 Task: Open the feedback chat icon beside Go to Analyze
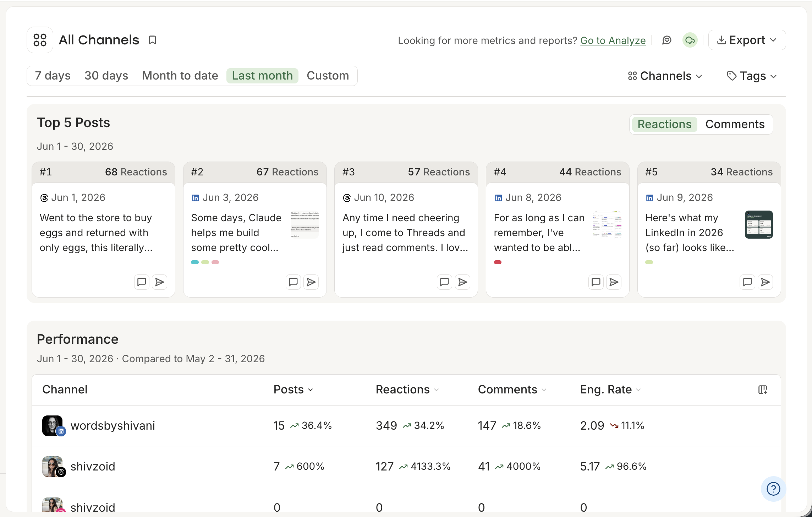[x=667, y=40]
